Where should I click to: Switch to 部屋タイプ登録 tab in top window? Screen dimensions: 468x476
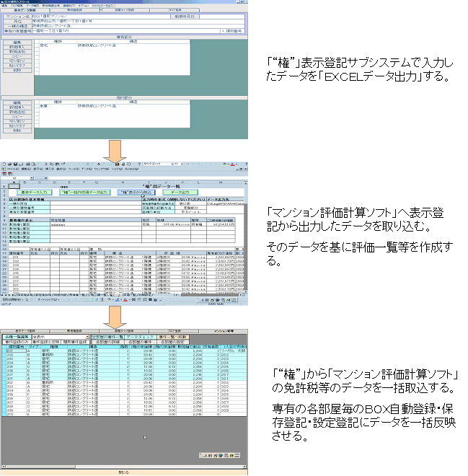tap(125, 10)
